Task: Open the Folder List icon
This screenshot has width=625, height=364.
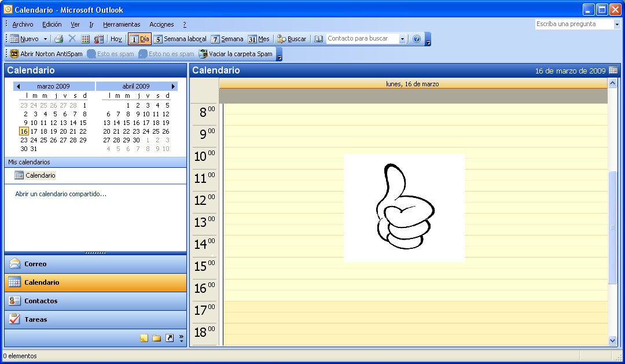Action: point(156,338)
